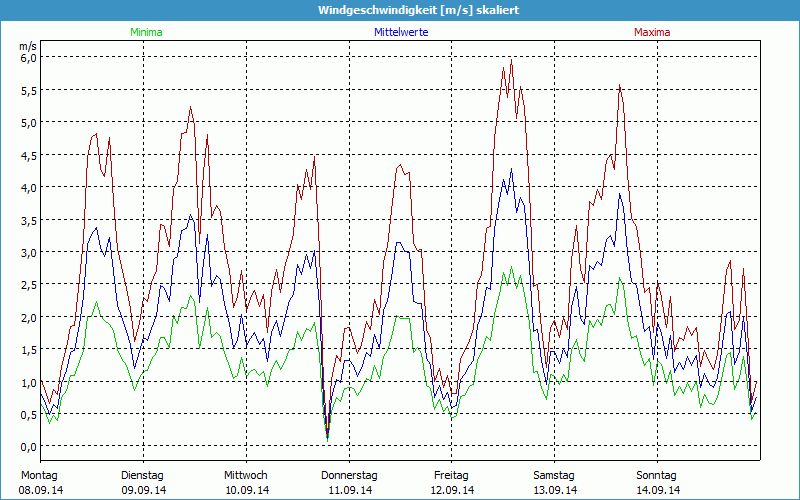Click the 3,5 y-axis value
Image resolution: width=800 pixels, height=500 pixels.
pos(29,220)
